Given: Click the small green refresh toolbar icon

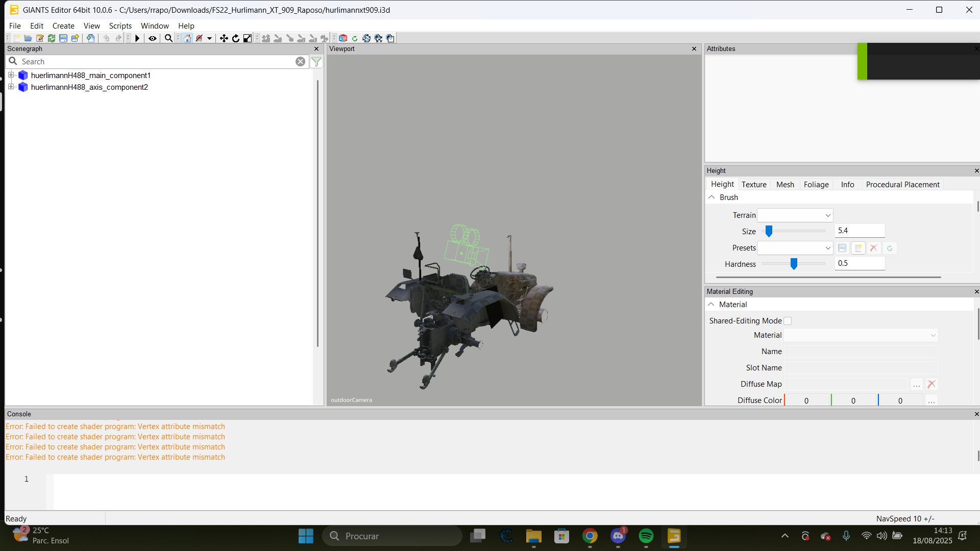Looking at the screenshot, I should point(355,38).
